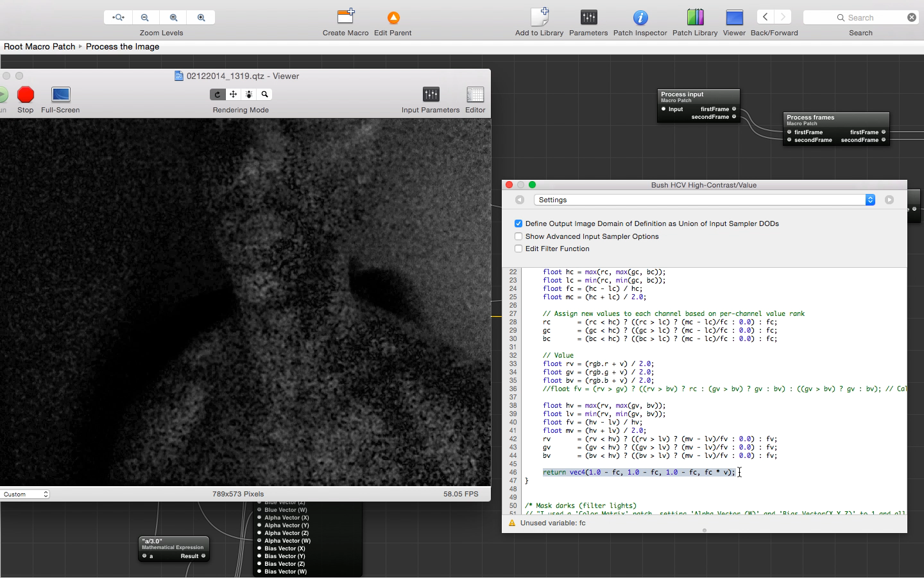Click the back navigation arrow button
The image size is (924, 578).
tap(766, 17)
